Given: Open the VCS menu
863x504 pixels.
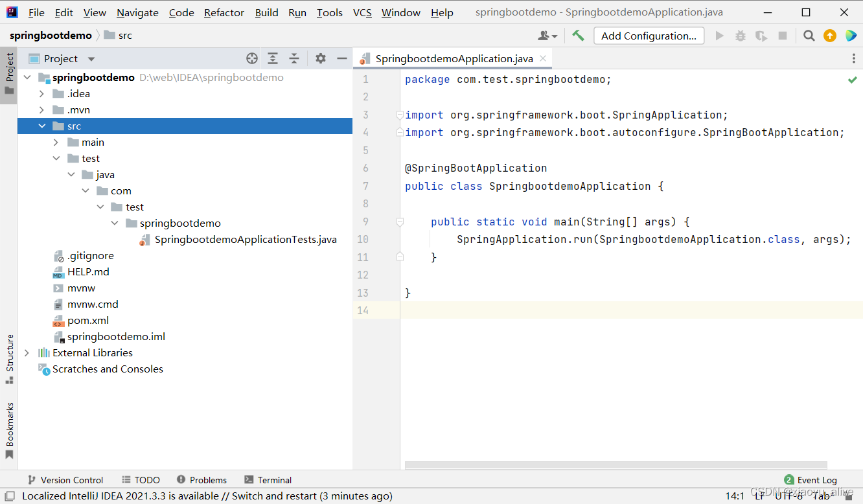Looking at the screenshot, I should [362, 12].
